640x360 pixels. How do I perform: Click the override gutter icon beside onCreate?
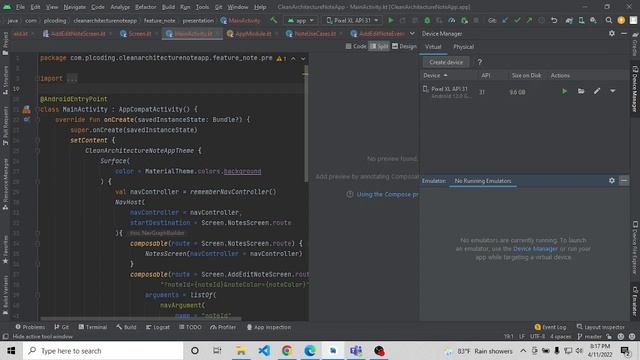tap(27, 120)
